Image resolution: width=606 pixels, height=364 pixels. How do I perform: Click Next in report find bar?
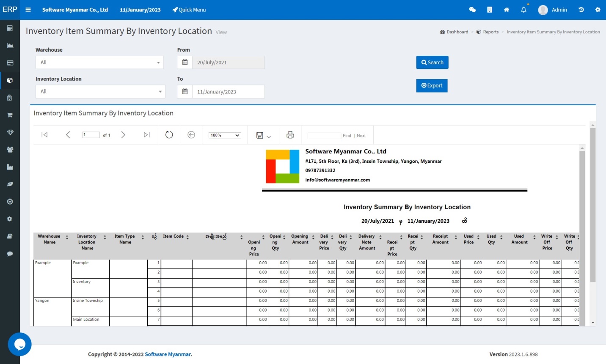pyautogui.click(x=361, y=136)
